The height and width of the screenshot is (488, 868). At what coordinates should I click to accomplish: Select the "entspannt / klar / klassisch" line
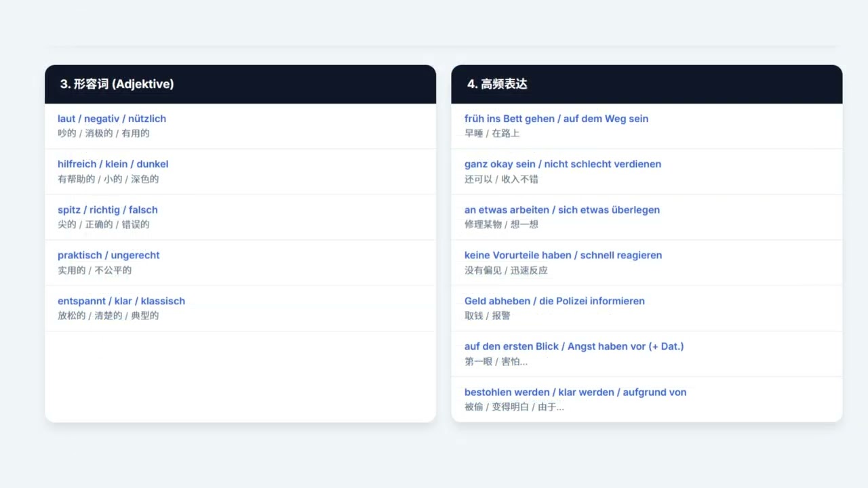[x=121, y=301]
